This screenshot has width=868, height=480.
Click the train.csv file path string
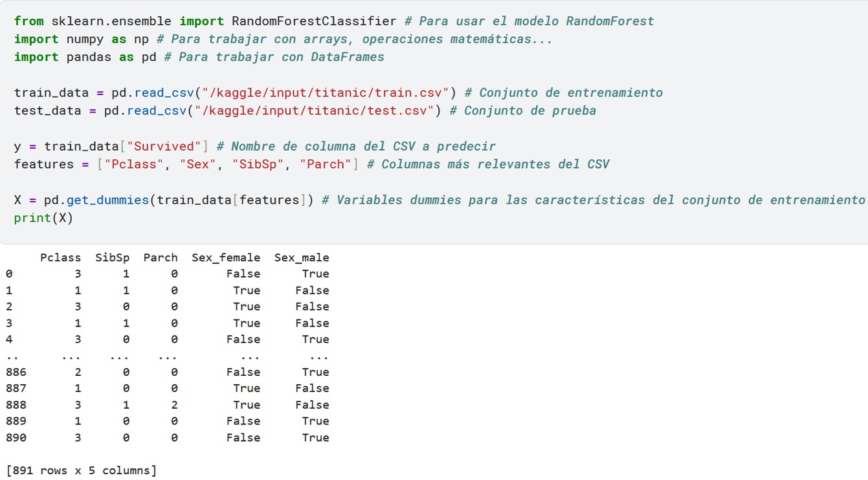tap(325, 93)
